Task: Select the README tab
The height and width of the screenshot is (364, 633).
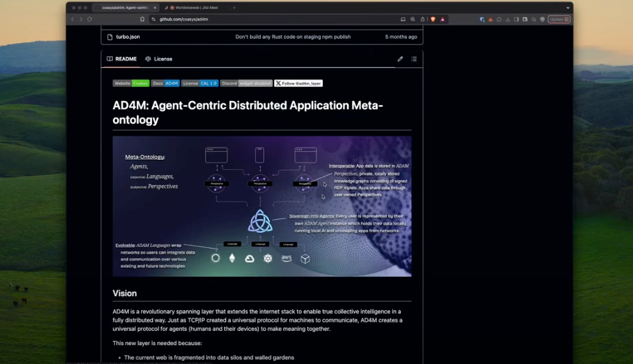Action: point(122,59)
